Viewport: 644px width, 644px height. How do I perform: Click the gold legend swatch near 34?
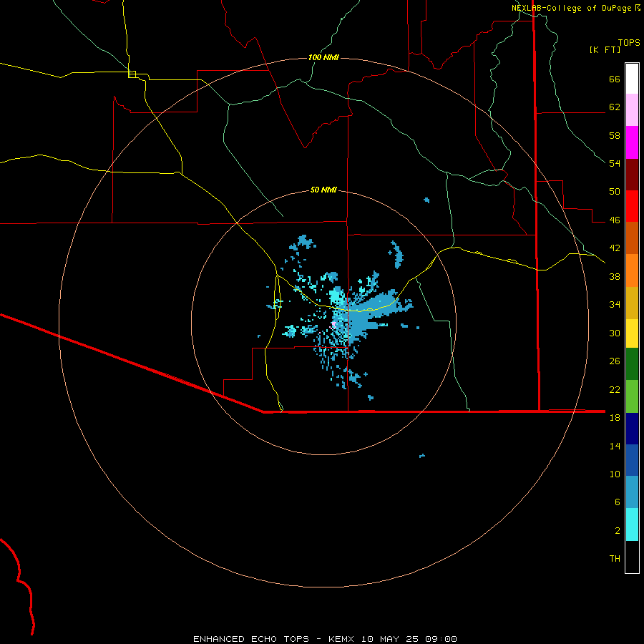[x=632, y=303]
